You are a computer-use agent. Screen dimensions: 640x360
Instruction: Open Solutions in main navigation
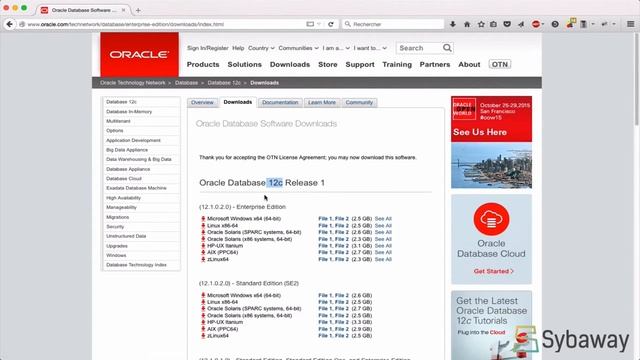point(244,64)
